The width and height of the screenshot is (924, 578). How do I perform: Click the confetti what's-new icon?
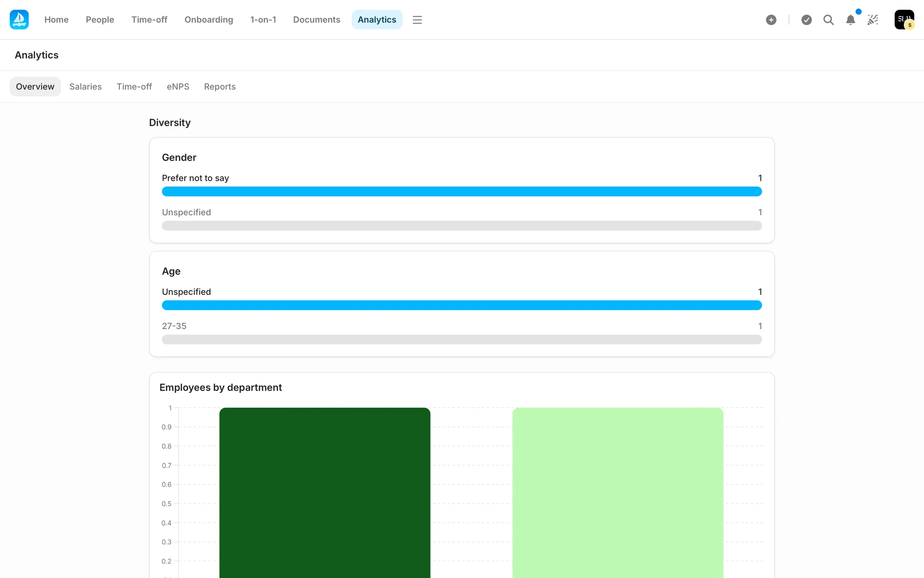pyautogui.click(x=873, y=20)
